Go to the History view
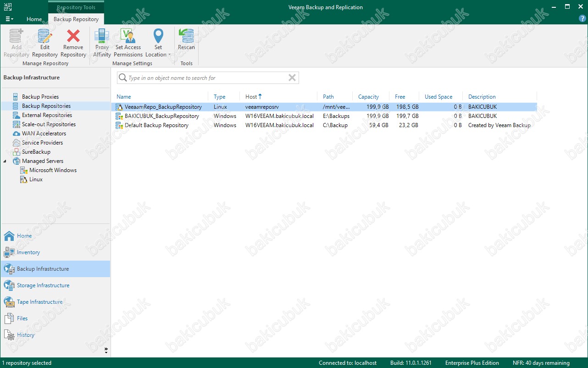The height and width of the screenshot is (368, 588). 26,335
